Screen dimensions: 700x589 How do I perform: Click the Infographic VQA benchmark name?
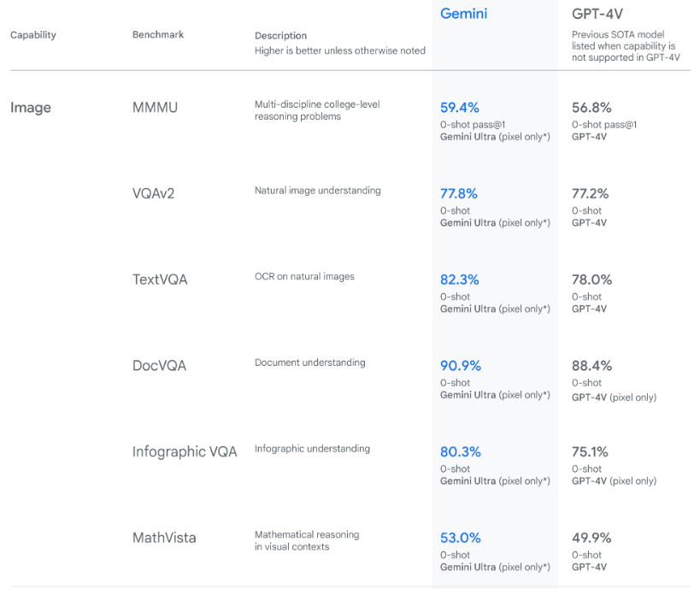[x=185, y=452]
